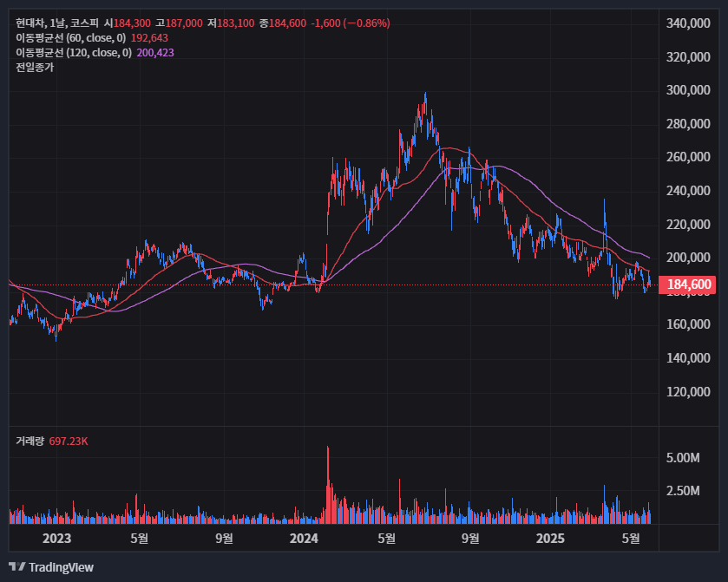This screenshot has width=728, height=582.
Task: Click the 240,000 price axis label
Action: pos(688,191)
